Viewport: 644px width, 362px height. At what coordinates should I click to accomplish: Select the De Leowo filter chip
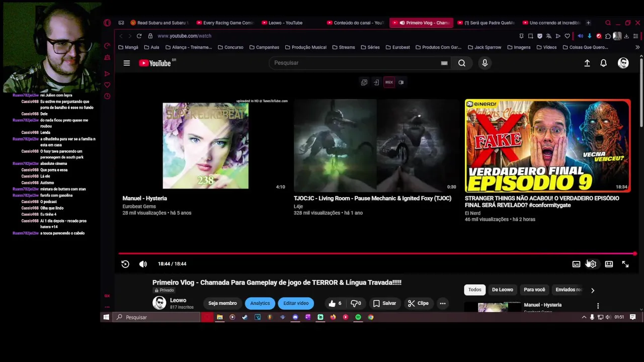tap(503, 290)
